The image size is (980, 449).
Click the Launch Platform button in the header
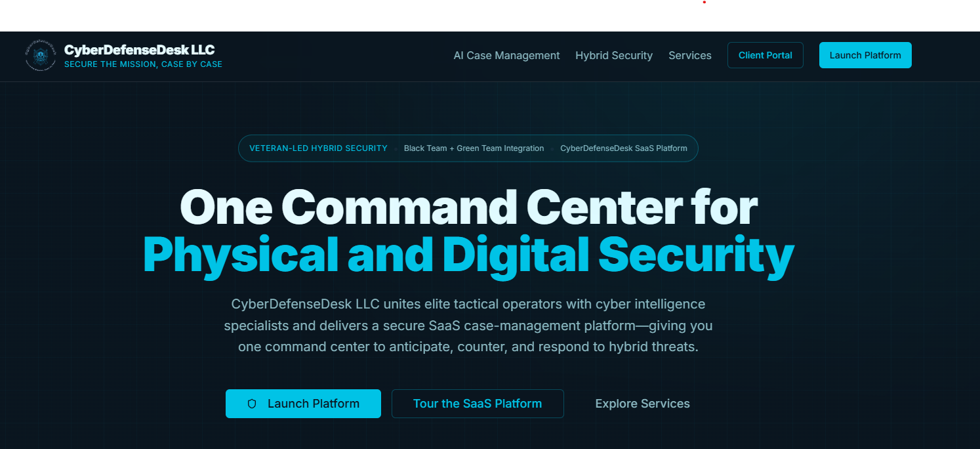point(865,55)
